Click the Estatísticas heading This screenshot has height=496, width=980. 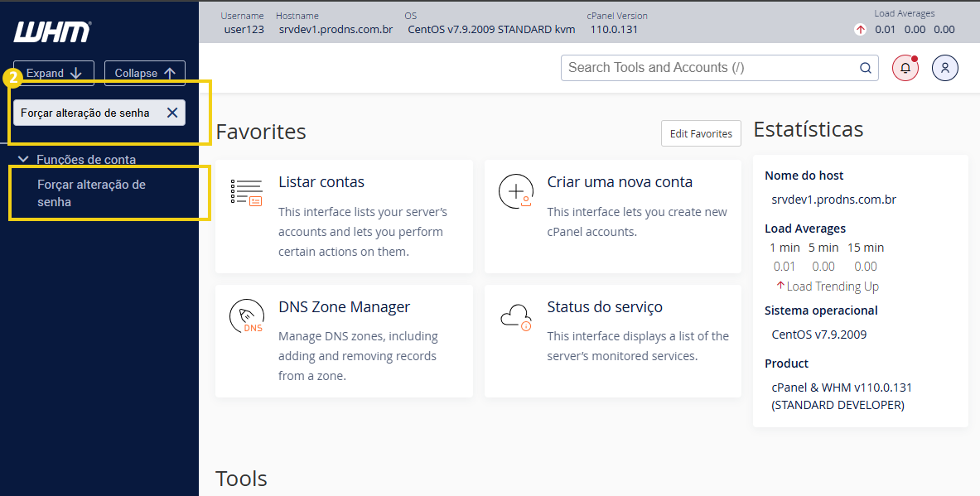click(x=809, y=129)
